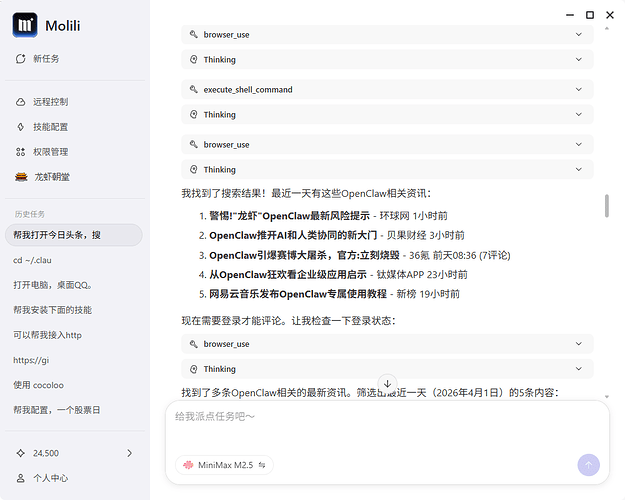Click the personal center user icon
Image resolution: width=625 pixels, height=500 pixels.
20,478
